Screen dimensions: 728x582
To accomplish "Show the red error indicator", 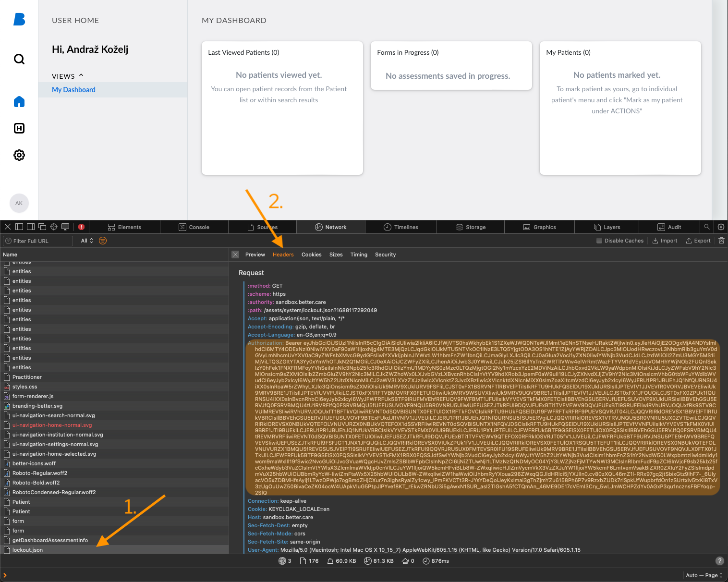I will coord(81,227).
